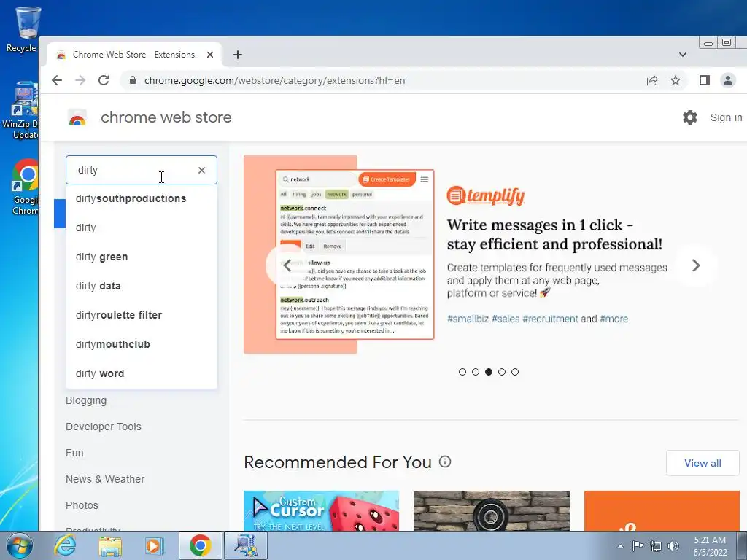This screenshot has width=747, height=560.
Task: Open the Developer Tools category
Action: coord(104,427)
